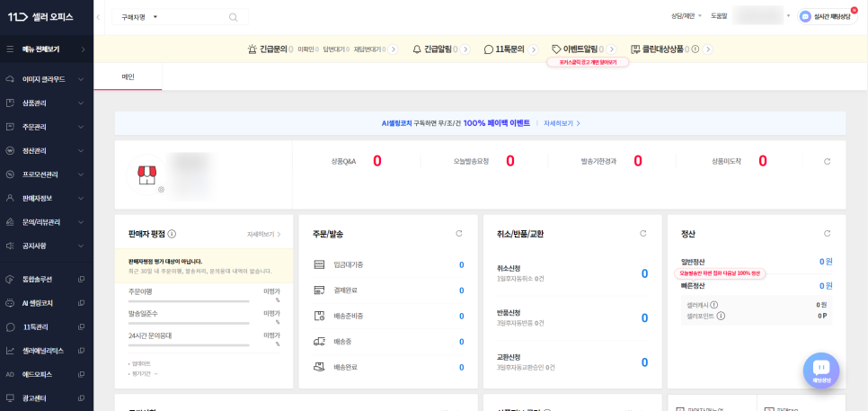Click the arrow button next to 긴급문의
868x411 pixels.
[393, 49]
